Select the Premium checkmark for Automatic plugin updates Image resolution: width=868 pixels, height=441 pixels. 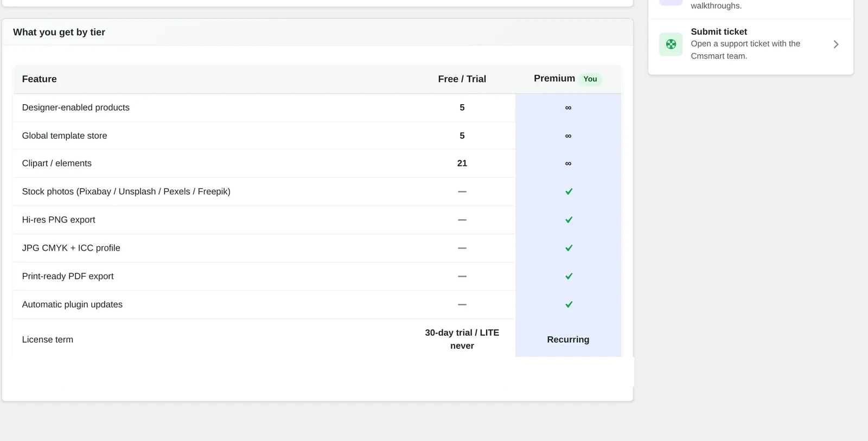[569, 304]
